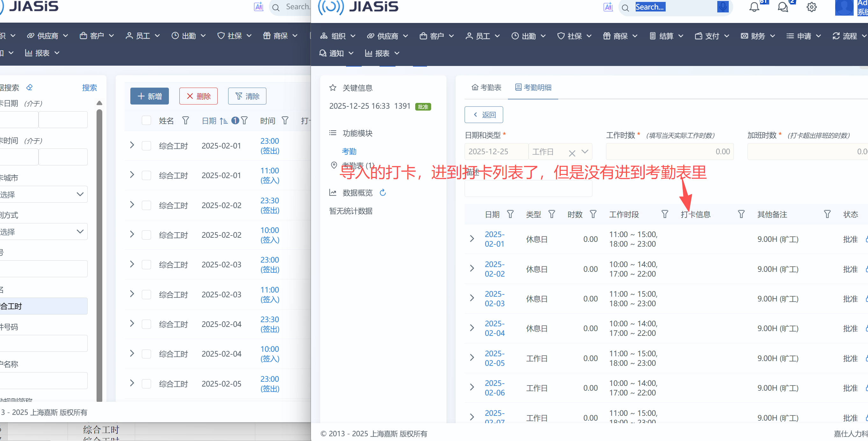Check the row for 2025-02-01 23:00 签出
Screen dimensions: 868x441
coord(146,146)
